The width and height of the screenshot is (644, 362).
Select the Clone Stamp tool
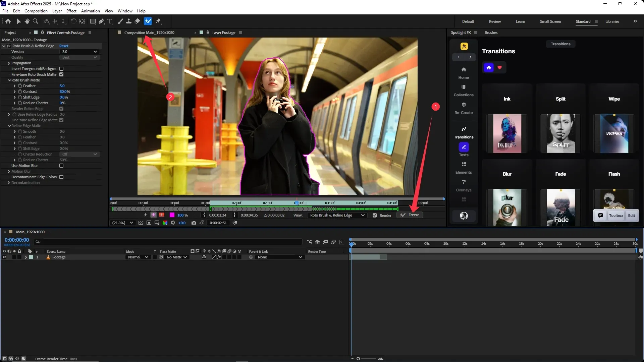pos(128,21)
